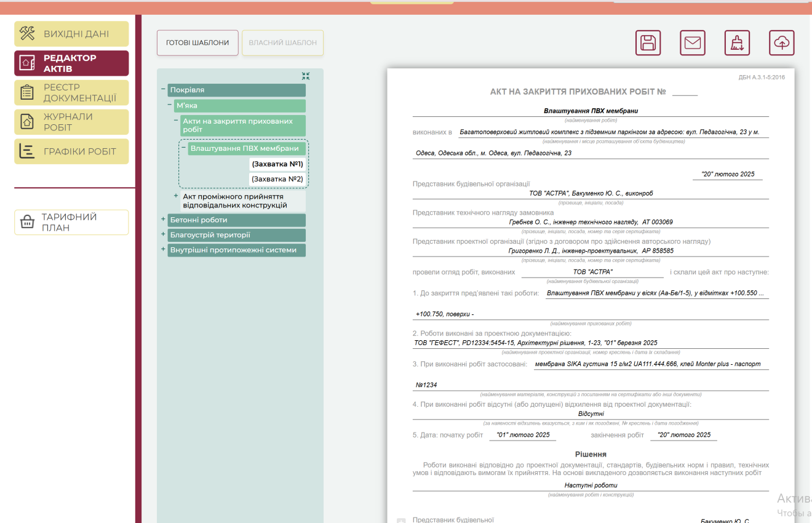Open ГРАФІКИ РОБІТ section
Screen dimensions: 812x523
pyautogui.click(x=71, y=151)
